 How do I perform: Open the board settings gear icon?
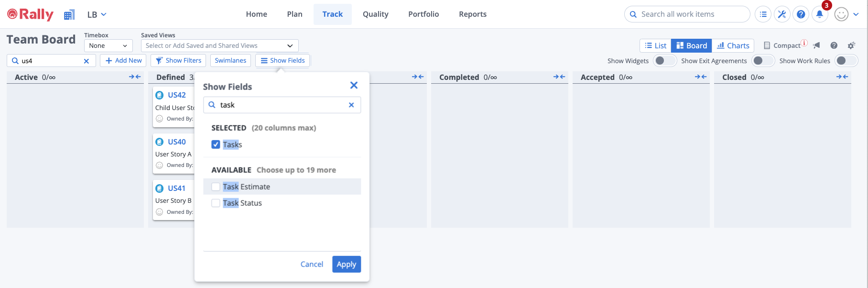click(851, 45)
